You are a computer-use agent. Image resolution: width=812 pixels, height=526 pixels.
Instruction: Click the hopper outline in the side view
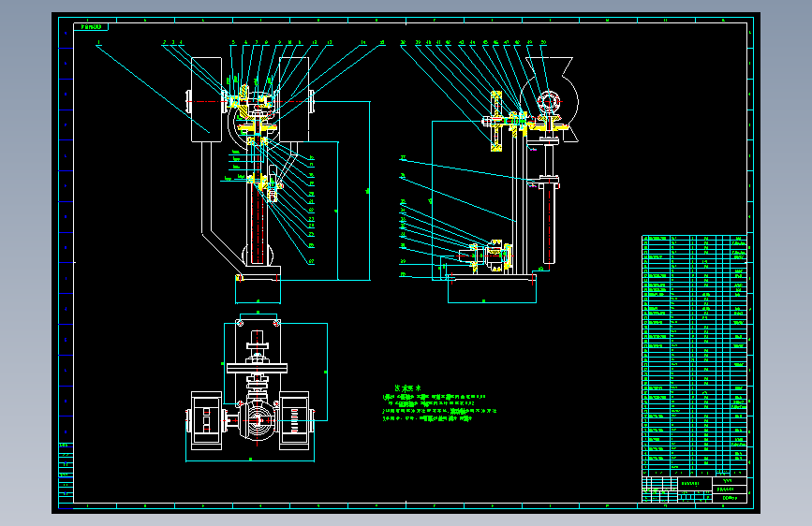click(x=550, y=98)
